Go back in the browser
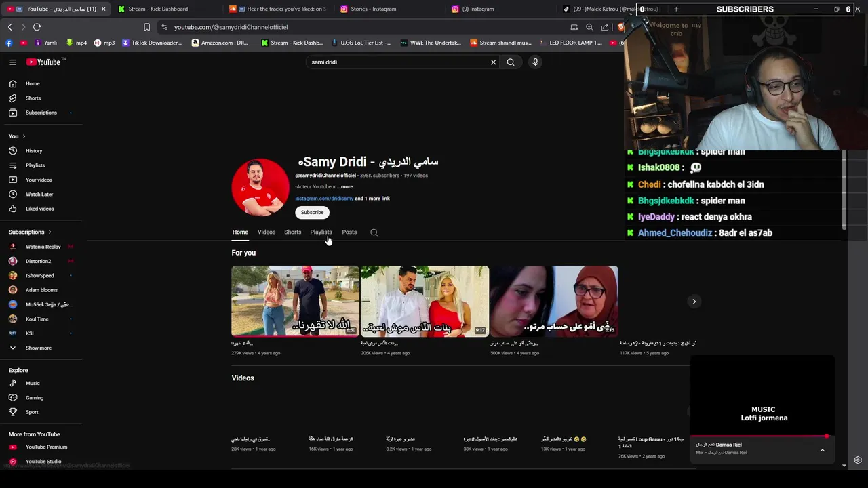868x488 pixels. coord(9,27)
